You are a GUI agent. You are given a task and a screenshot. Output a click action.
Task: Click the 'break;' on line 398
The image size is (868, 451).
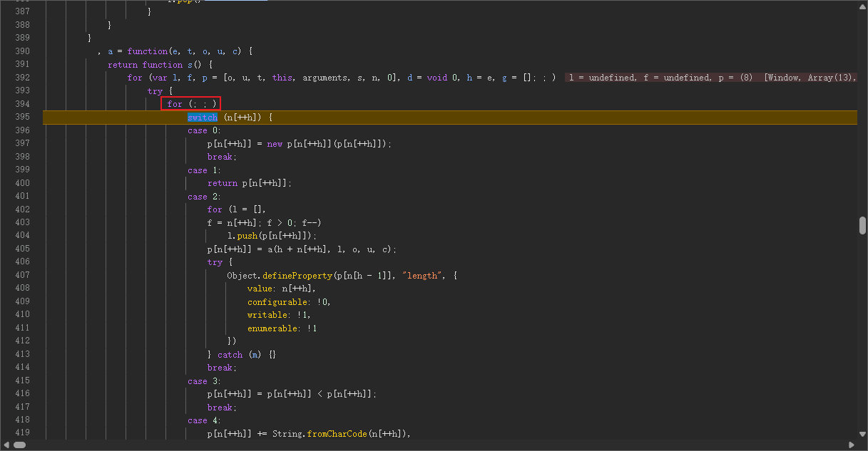pos(222,157)
